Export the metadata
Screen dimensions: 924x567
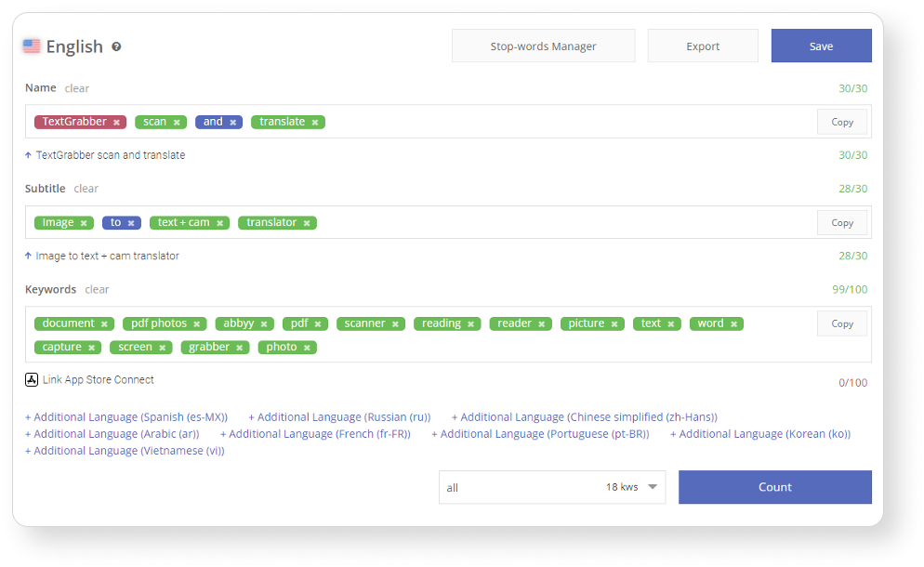[x=702, y=45]
